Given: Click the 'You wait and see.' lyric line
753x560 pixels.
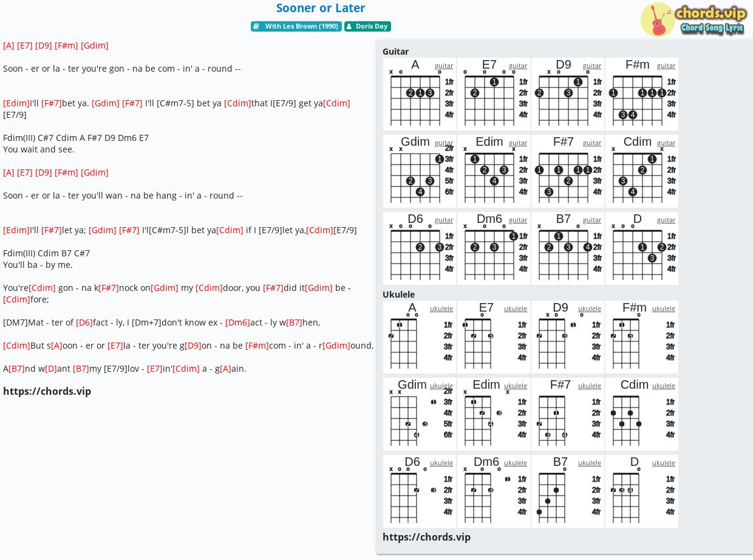Looking at the screenshot, I should tap(39, 149).
